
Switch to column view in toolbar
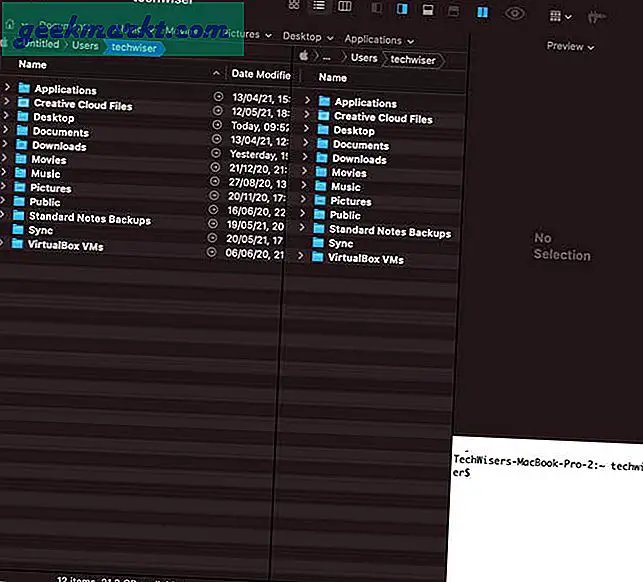click(344, 6)
